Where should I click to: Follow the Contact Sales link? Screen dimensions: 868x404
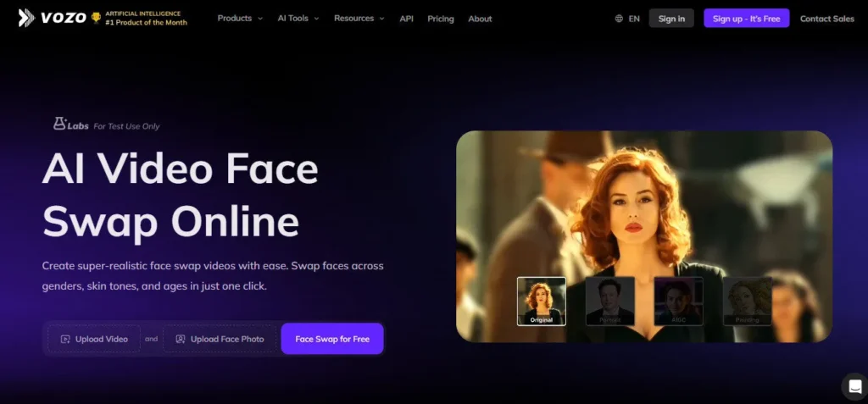(826, 19)
